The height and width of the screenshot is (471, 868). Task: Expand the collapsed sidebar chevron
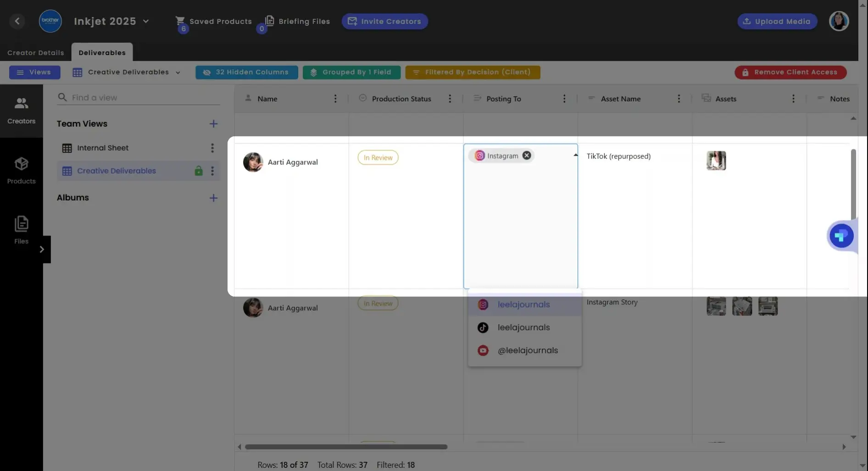43,249
